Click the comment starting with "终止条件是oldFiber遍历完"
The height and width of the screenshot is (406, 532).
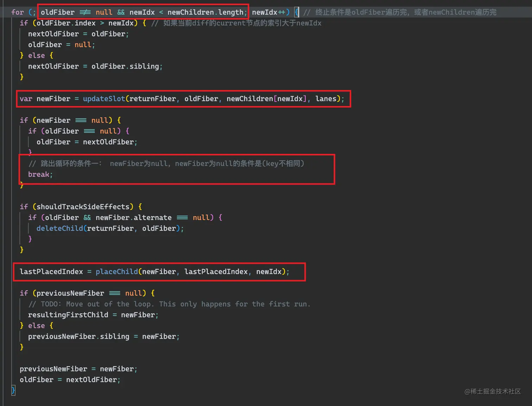click(400, 12)
